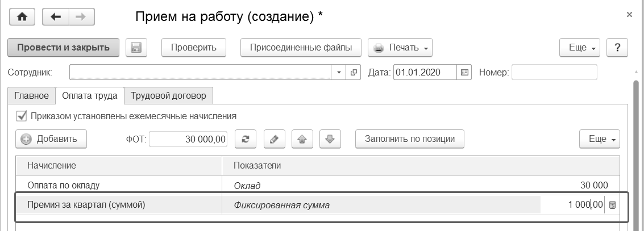Toggle the ежемесячные начисления checkbox
Image resolution: width=644 pixels, height=231 pixels.
pyautogui.click(x=22, y=116)
